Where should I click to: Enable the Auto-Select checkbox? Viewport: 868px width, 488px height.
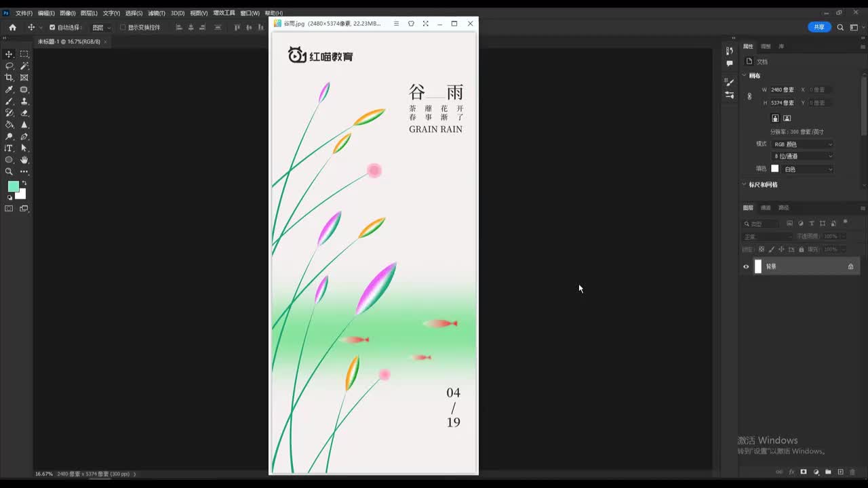click(x=52, y=27)
